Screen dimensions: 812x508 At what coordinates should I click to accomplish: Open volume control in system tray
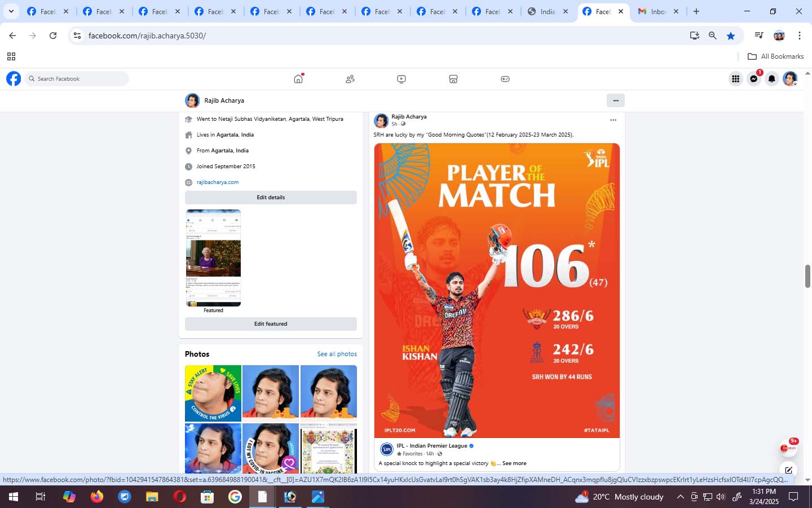pyautogui.click(x=721, y=497)
